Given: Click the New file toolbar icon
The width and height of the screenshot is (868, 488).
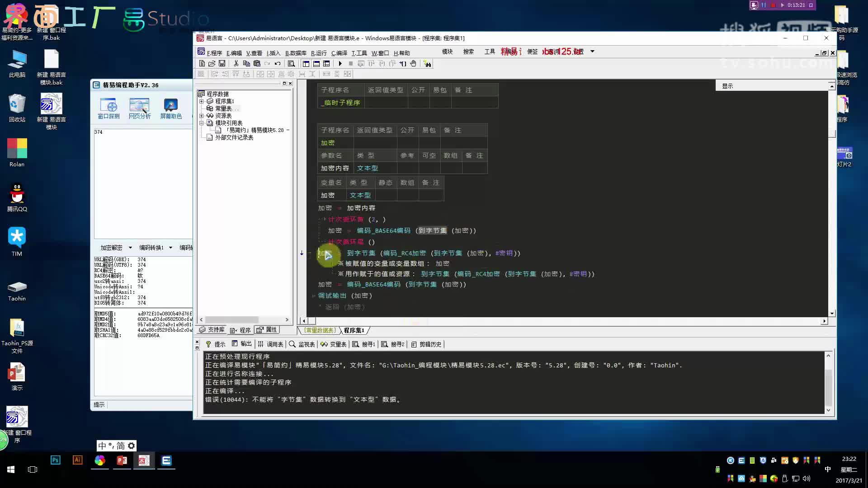Looking at the screenshot, I should tap(202, 64).
